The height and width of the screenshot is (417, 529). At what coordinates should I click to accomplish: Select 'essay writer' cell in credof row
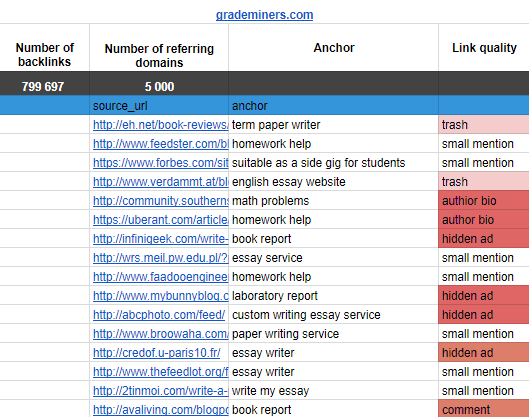pyautogui.click(x=334, y=353)
